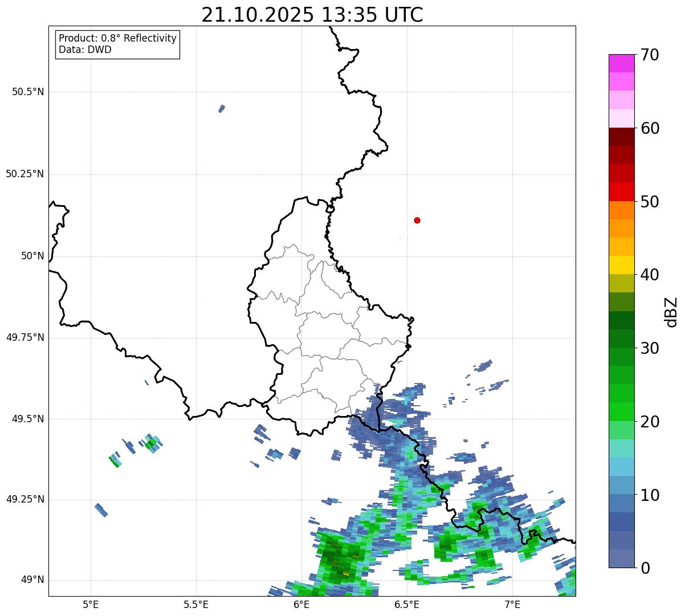
Task: Click the 50°N latitude label
Action: tap(32, 256)
